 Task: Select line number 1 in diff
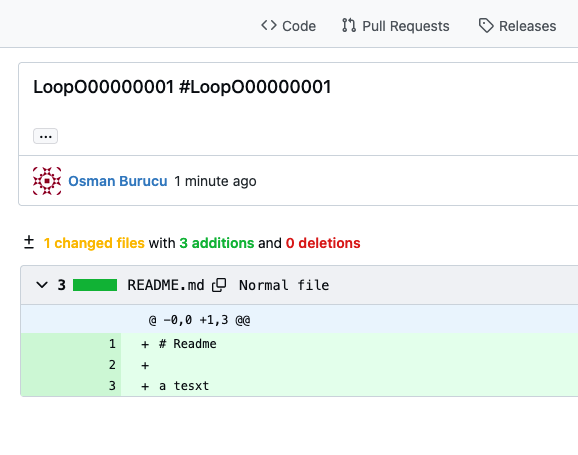[x=112, y=344]
